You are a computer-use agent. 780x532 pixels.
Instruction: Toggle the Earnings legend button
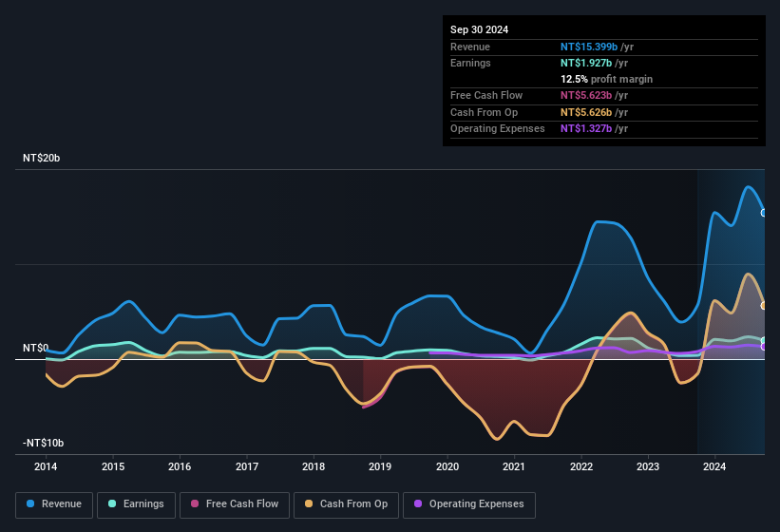137,504
